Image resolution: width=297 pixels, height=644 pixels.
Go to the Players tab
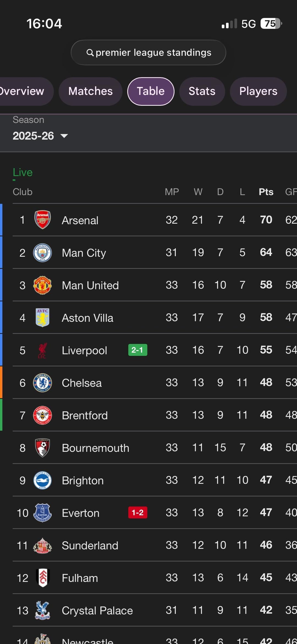pyautogui.click(x=258, y=91)
